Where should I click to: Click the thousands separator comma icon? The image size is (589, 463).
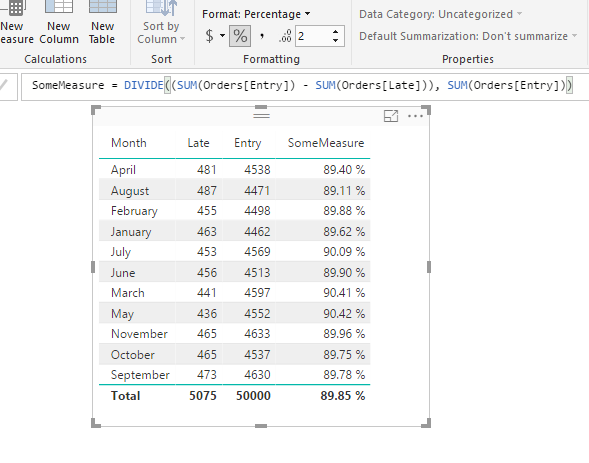(262, 36)
